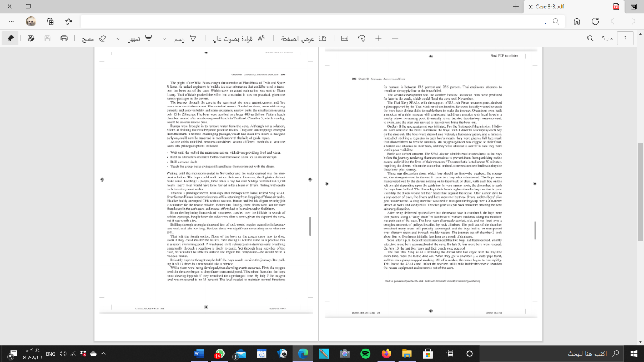Open Spotify from the taskbar
Image resolution: width=644 pixels, height=362 pixels.
365,353
